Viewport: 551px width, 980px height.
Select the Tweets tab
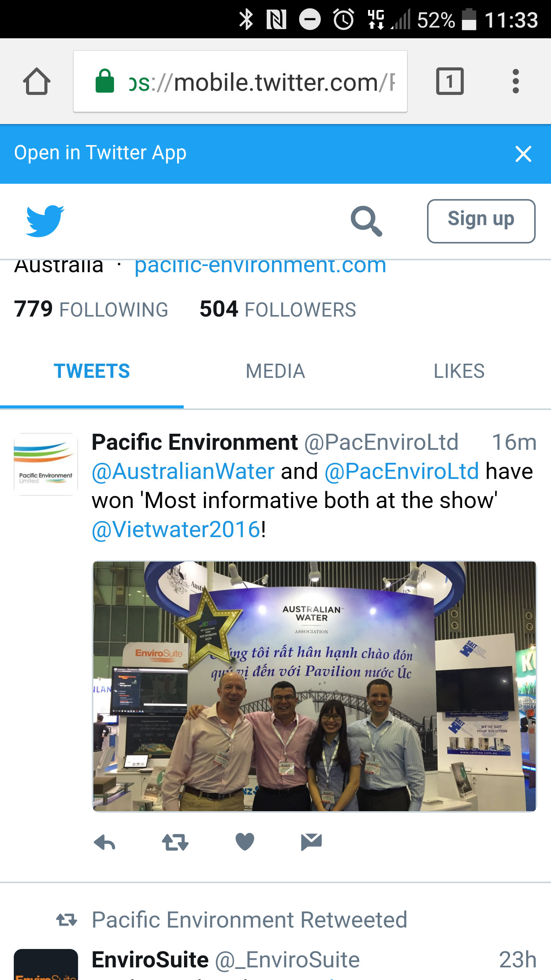click(92, 371)
